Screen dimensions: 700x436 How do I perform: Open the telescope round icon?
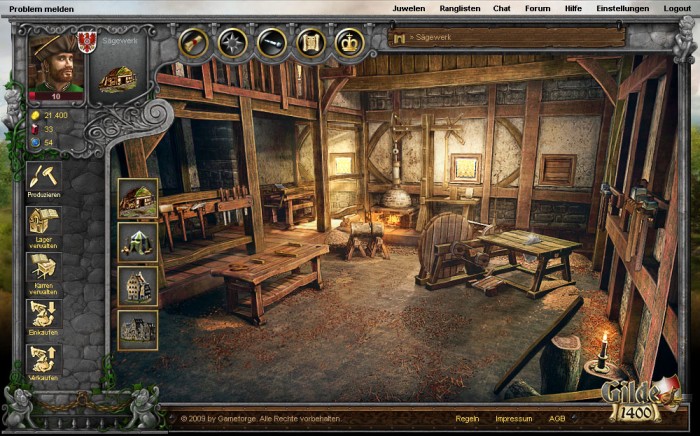(271, 43)
